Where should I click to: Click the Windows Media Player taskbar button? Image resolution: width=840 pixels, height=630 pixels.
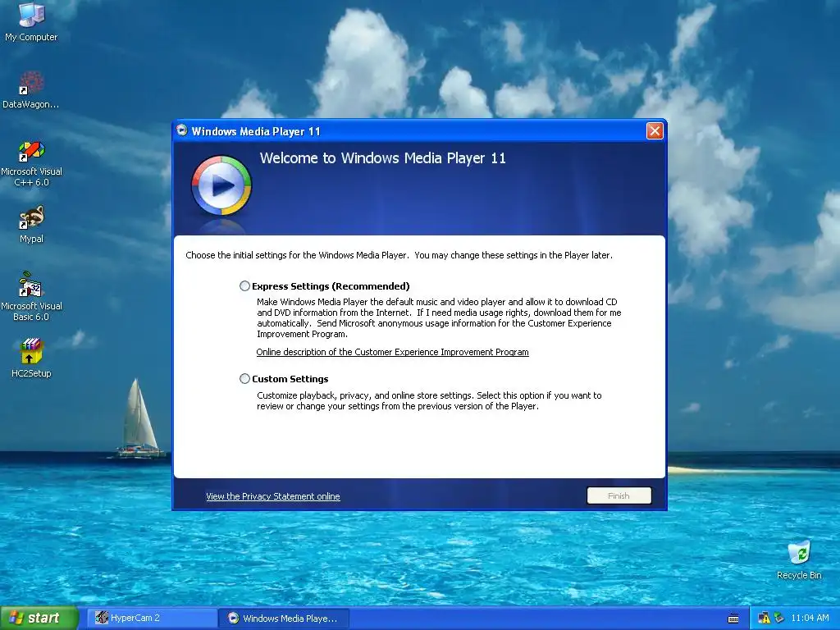tap(284, 619)
